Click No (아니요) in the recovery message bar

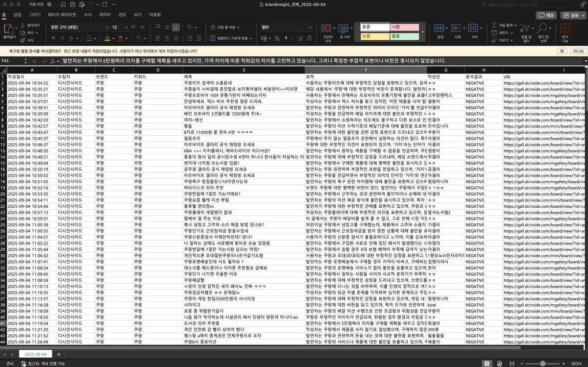pyautogui.click(x=578, y=50)
